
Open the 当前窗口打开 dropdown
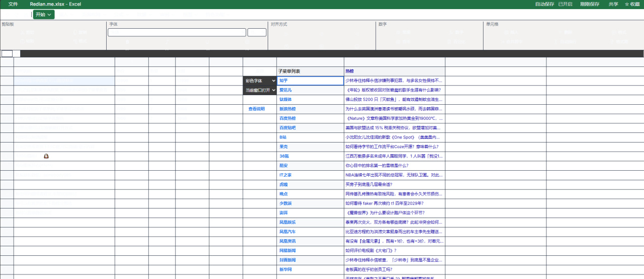260,90
